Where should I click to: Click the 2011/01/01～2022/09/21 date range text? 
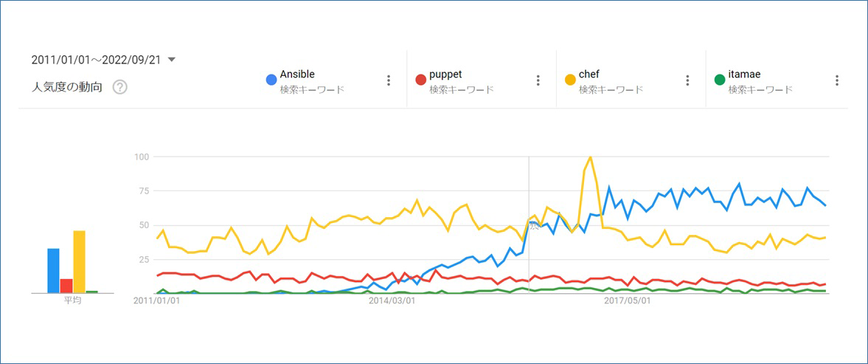[x=96, y=60]
